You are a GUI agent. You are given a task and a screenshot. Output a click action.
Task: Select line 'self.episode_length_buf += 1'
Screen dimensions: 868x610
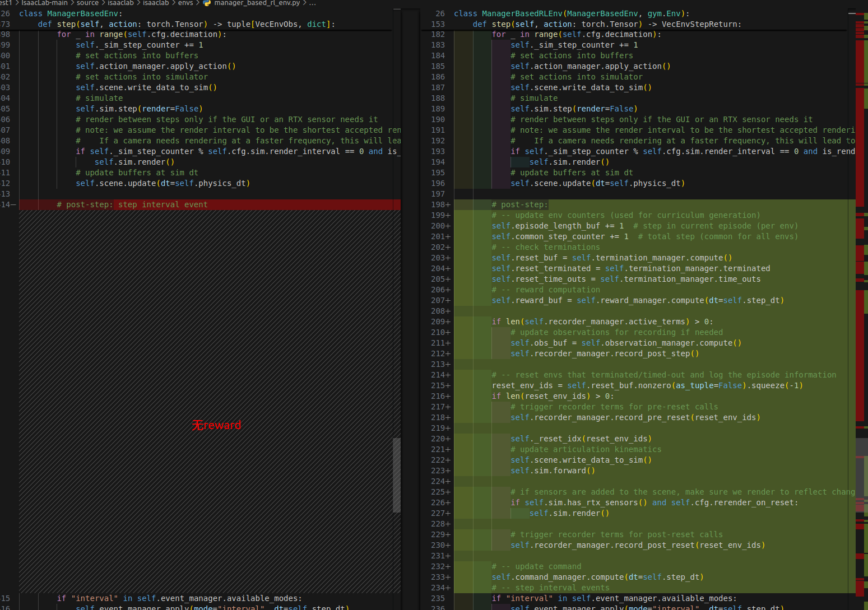coord(558,226)
